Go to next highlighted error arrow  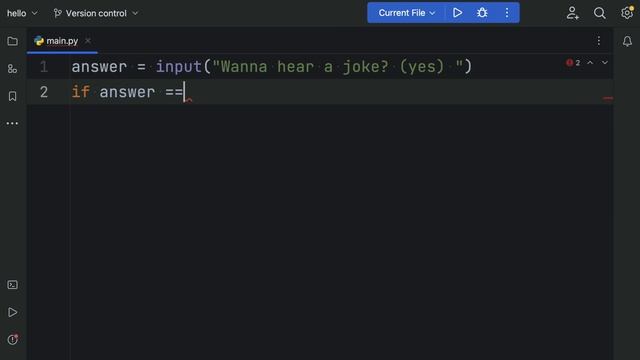point(605,62)
